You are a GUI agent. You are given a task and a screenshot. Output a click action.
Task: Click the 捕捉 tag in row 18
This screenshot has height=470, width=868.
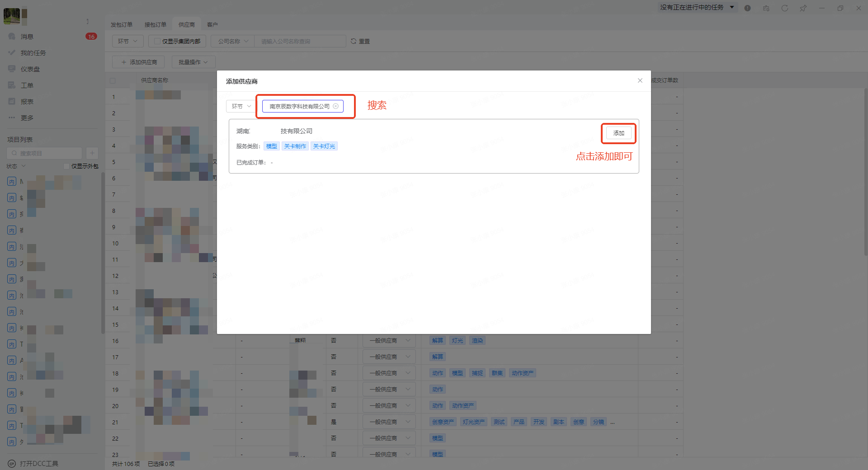[x=477, y=373]
